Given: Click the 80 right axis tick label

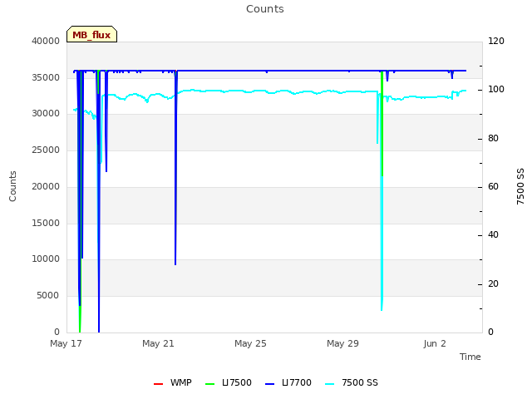Looking at the screenshot, I should 493,139.
